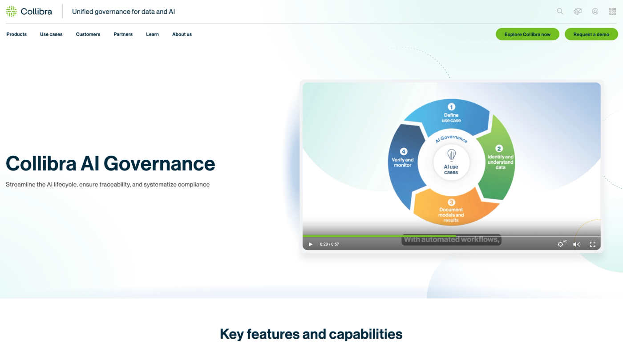Open the Learn menu

(x=152, y=34)
